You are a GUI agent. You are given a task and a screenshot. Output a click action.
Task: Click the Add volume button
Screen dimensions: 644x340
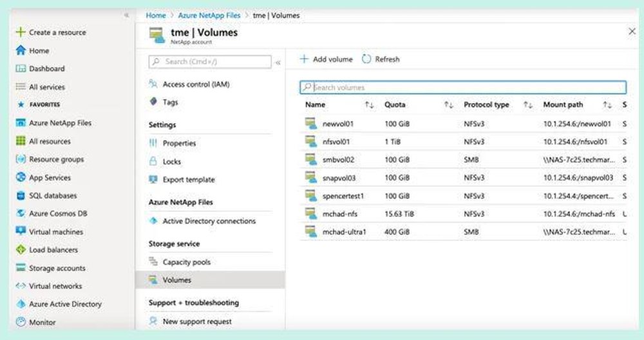pos(327,59)
